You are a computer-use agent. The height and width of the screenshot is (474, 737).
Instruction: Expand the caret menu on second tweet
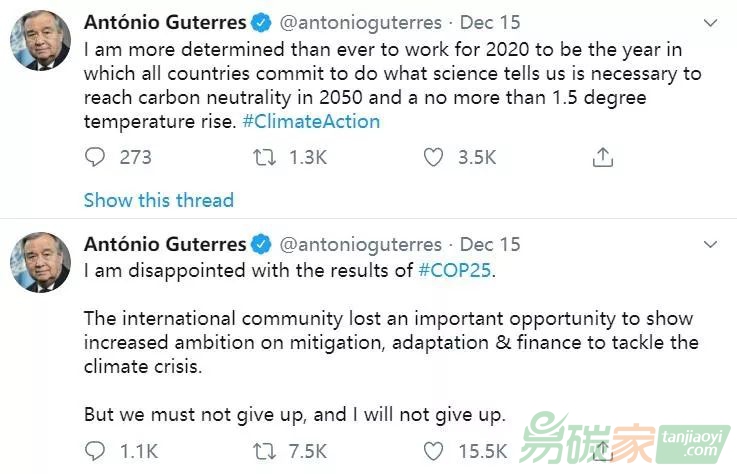click(x=711, y=244)
